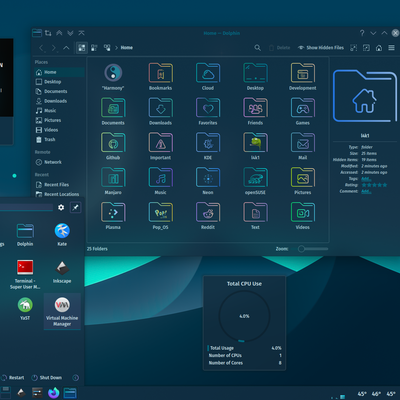400x400 pixels.
Task: Set rating using the stars
Action: coord(374,185)
